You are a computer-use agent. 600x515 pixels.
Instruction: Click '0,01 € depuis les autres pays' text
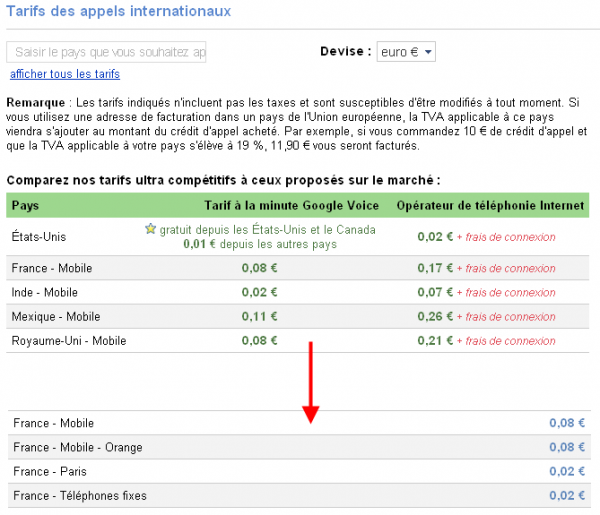260,244
